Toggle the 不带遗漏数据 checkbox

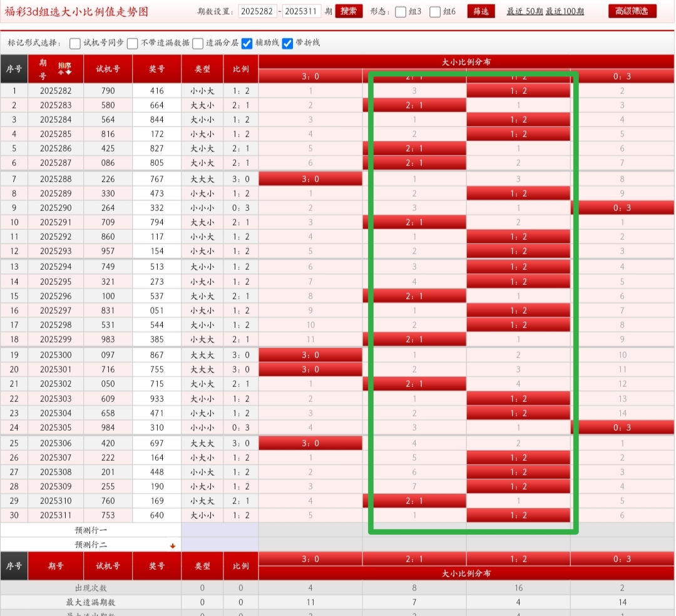click(x=133, y=43)
